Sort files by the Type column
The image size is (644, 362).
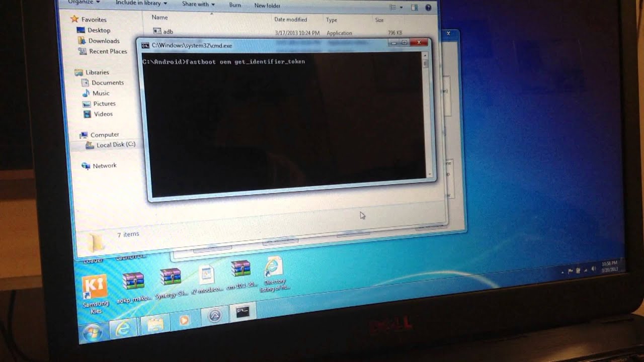[331, 20]
